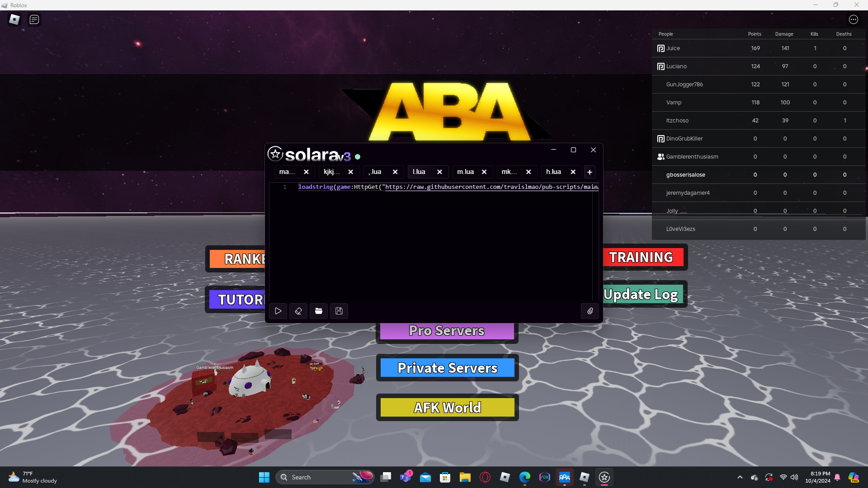Open the volume control in system tray

795,477
